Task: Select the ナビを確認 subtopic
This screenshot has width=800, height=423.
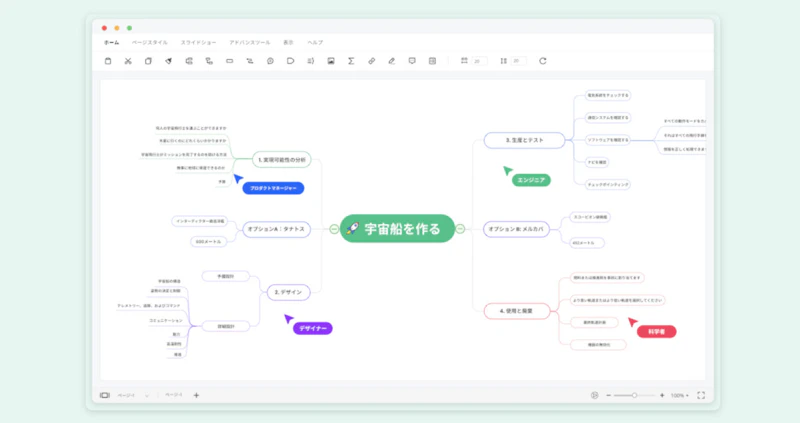Action: [x=596, y=162]
